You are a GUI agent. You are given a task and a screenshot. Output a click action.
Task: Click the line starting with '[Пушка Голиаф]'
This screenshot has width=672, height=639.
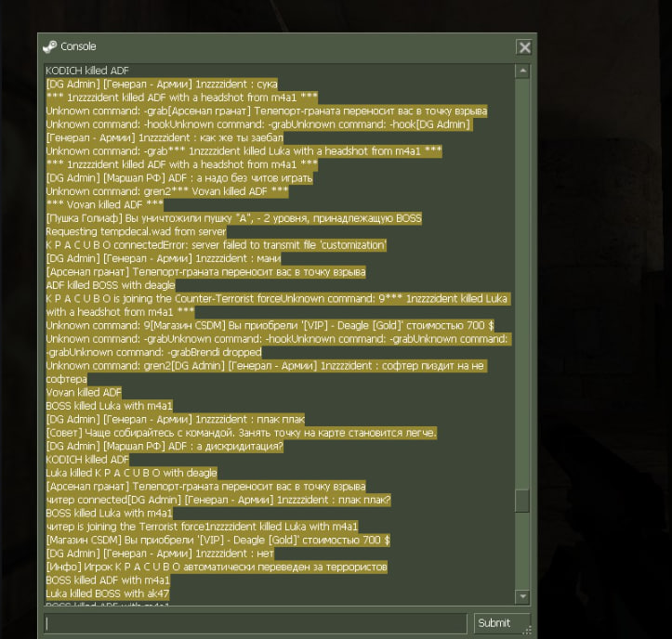[234, 218]
